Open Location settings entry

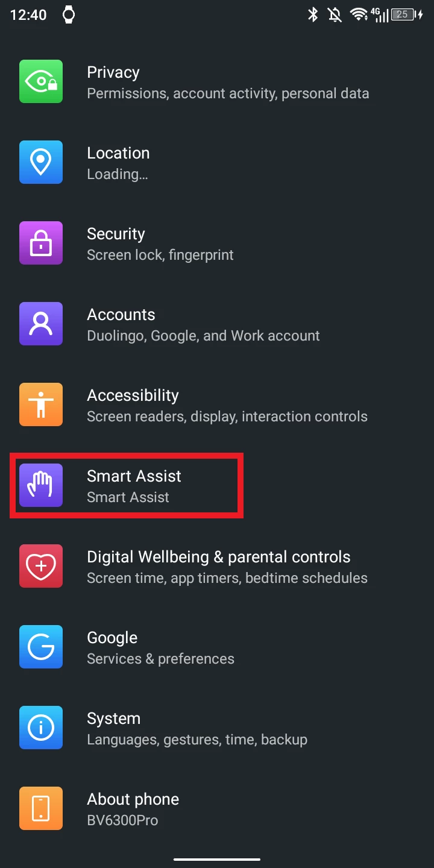tap(217, 162)
